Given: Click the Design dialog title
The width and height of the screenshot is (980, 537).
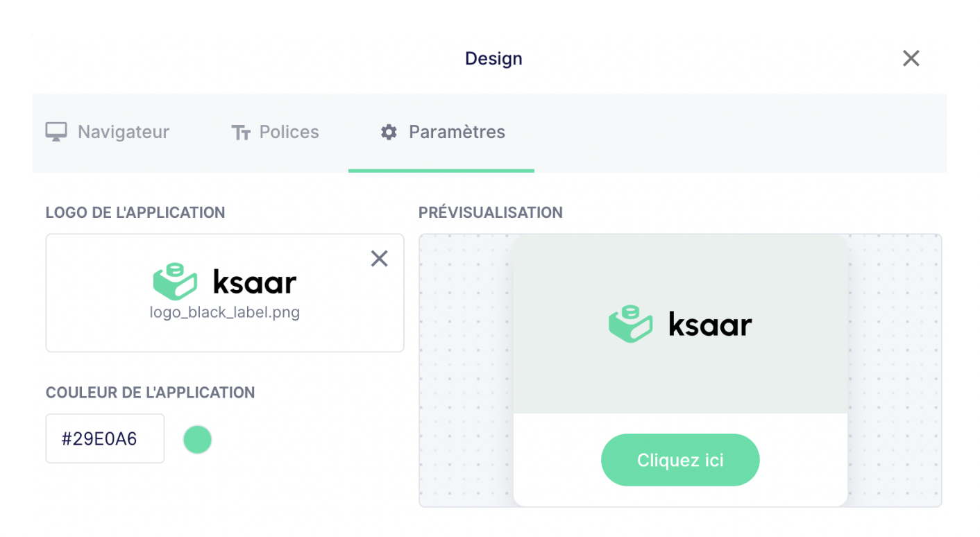Looking at the screenshot, I should pos(493,59).
